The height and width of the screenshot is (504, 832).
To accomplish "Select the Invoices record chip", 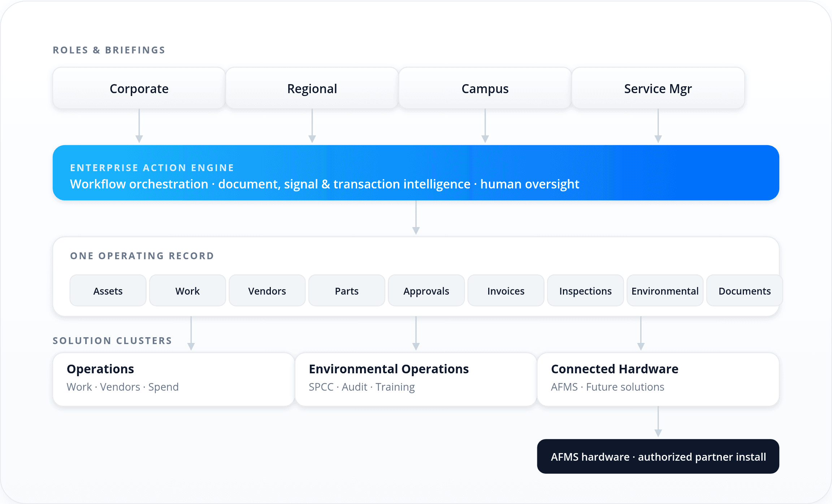I will (506, 291).
